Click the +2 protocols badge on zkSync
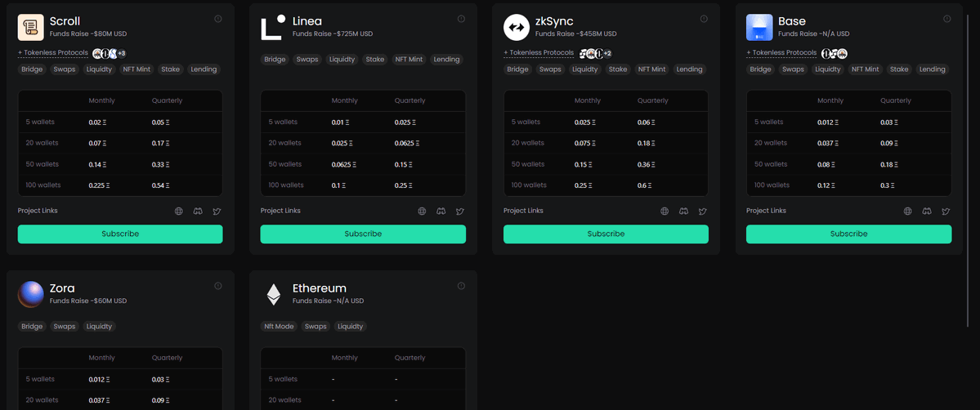 (x=607, y=53)
